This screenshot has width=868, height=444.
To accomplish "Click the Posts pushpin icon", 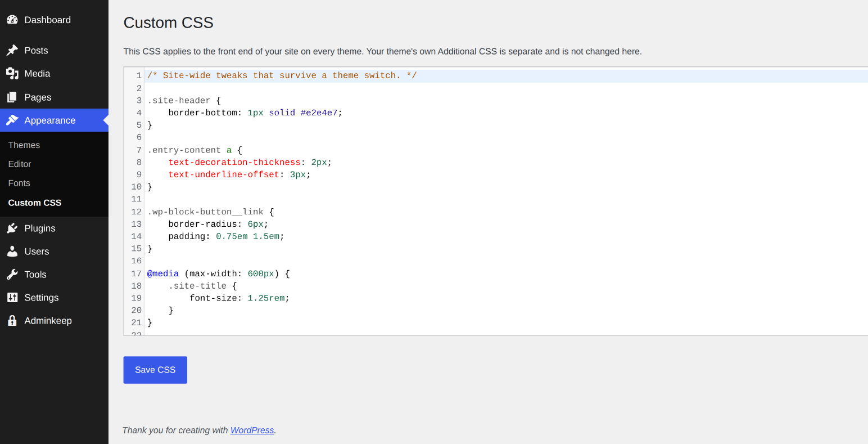I will pyautogui.click(x=12, y=51).
